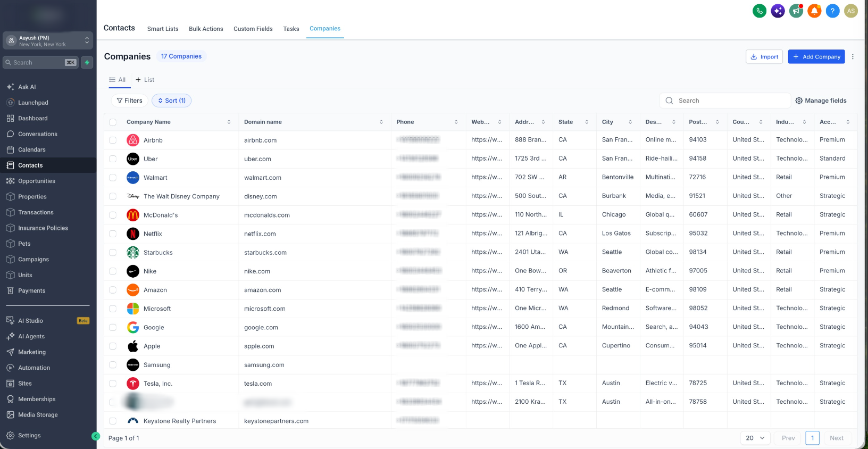Tick the Nike row checkbox
Viewport: 868px width, 449px height.
[x=113, y=271]
